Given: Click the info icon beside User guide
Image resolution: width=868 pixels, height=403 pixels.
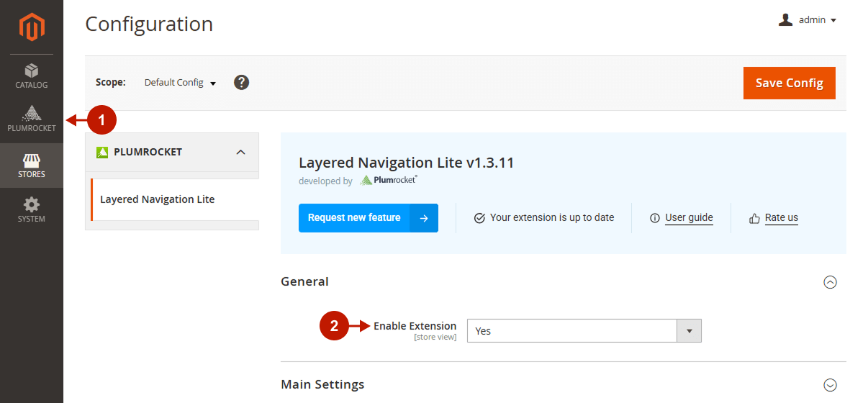Looking at the screenshot, I should click(655, 218).
